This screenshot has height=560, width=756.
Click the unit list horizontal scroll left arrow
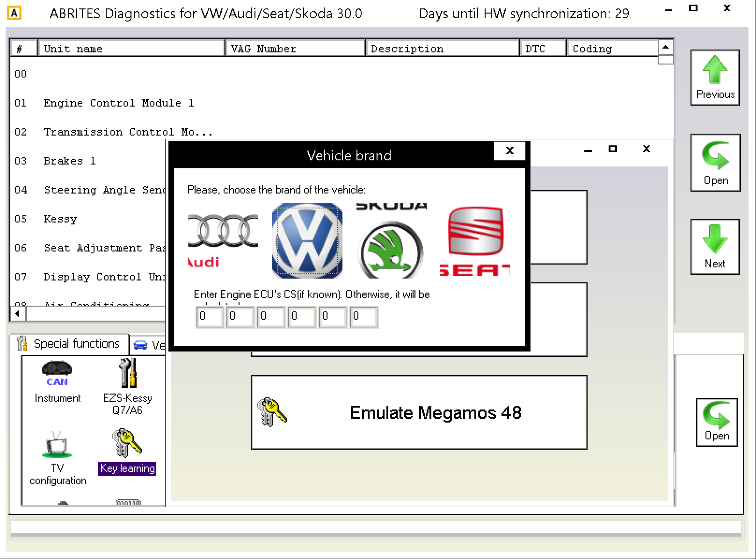(x=18, y=314)
